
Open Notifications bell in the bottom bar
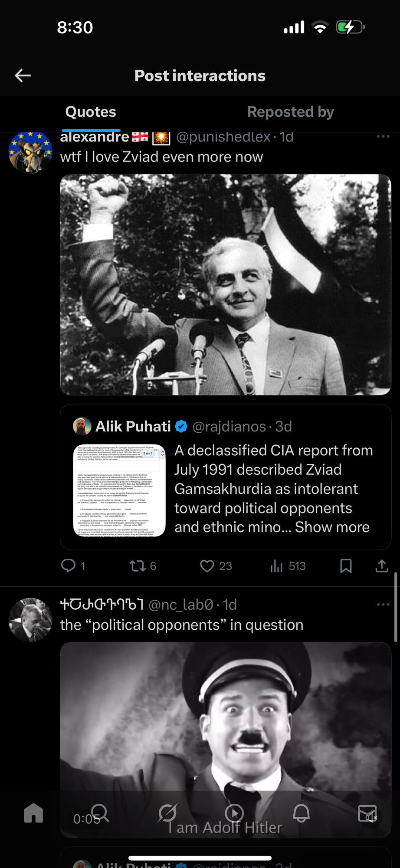301,813
